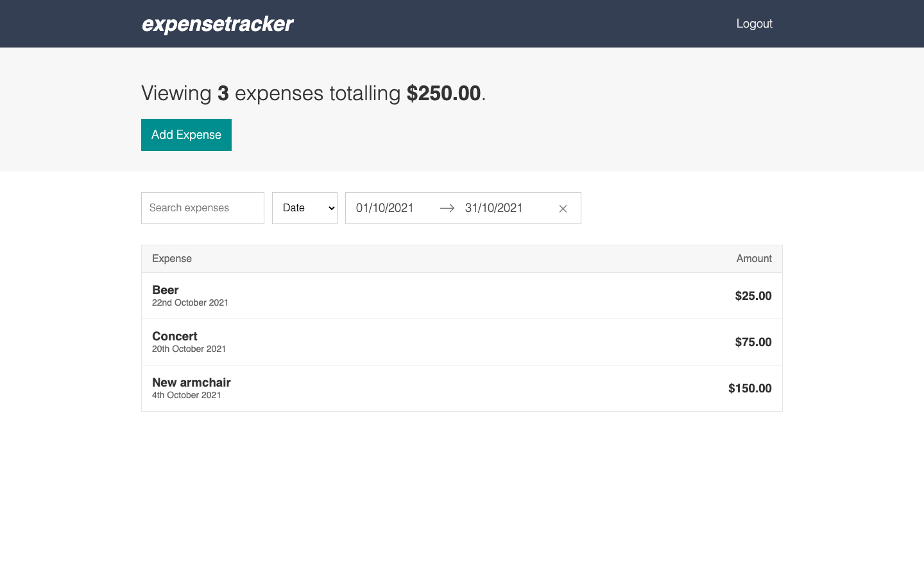Viewport: 924px width, 578px height.
Task: Click the $250.00 total in the heading
Action: [444, 93]
